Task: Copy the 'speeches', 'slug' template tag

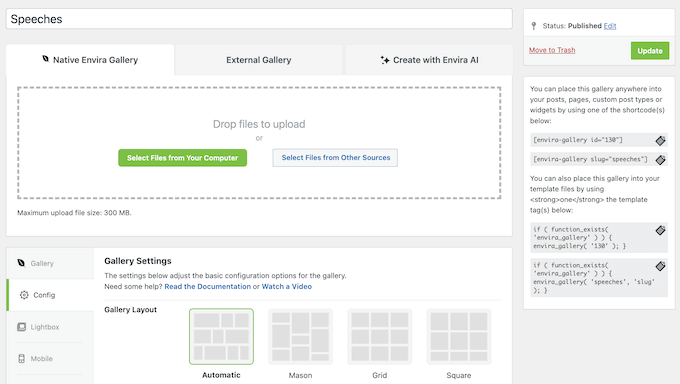Action: [660, 266]
